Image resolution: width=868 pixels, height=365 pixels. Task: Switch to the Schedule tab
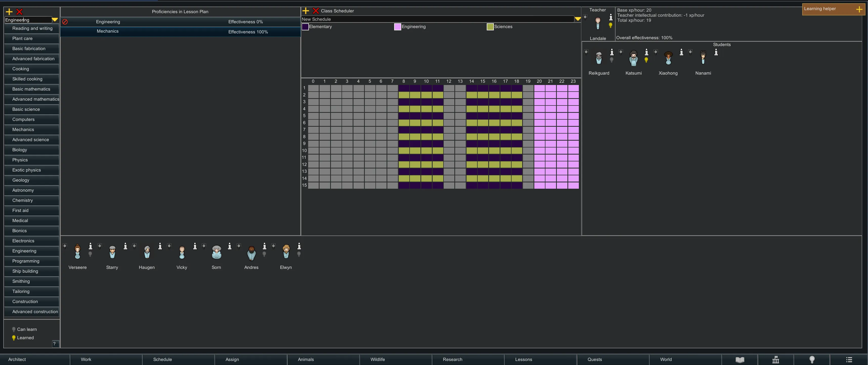coord(162,360)
